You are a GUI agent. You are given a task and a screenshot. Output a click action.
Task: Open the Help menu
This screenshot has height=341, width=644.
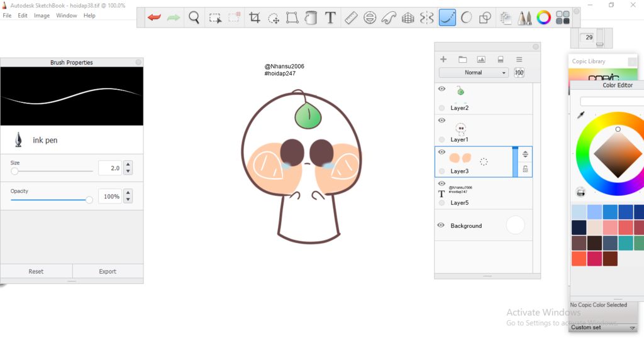coord(89,16)
